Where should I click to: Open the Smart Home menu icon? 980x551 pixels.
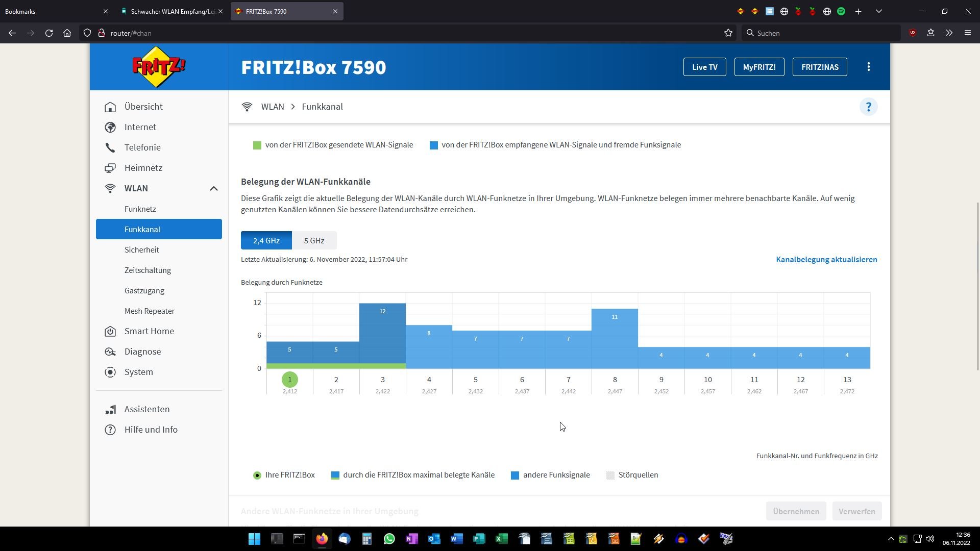[x=110, y=331]
